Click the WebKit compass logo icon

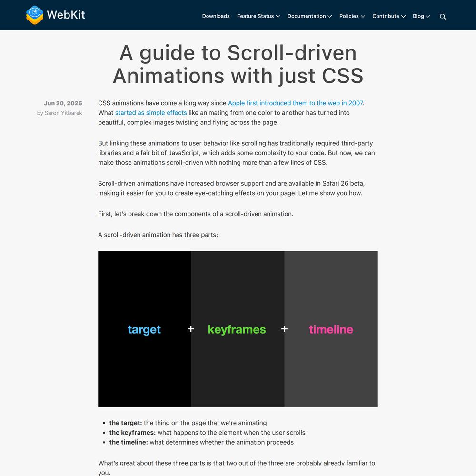tap(35, 15)
